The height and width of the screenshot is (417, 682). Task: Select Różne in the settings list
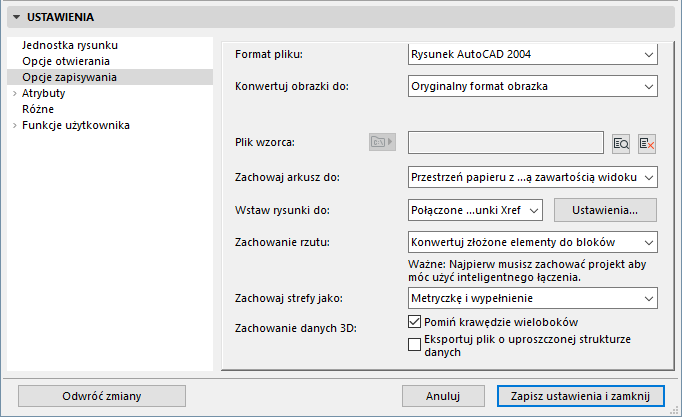tap(38, 109)
